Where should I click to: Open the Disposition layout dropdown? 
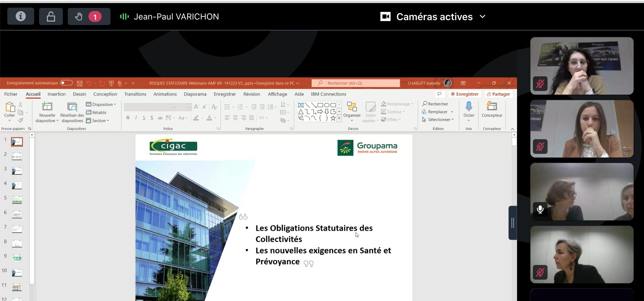101,104
